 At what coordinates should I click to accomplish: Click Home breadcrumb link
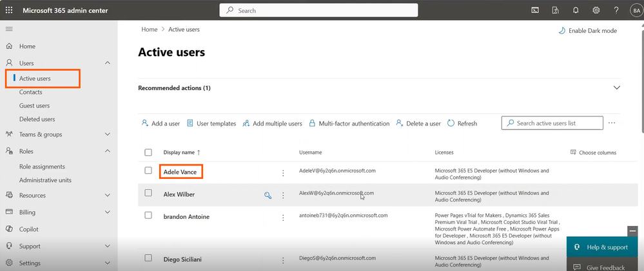150,30
